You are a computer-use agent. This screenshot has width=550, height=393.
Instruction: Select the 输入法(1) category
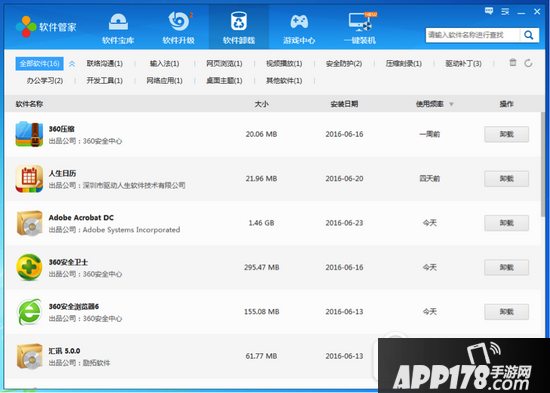coord(165,64)
